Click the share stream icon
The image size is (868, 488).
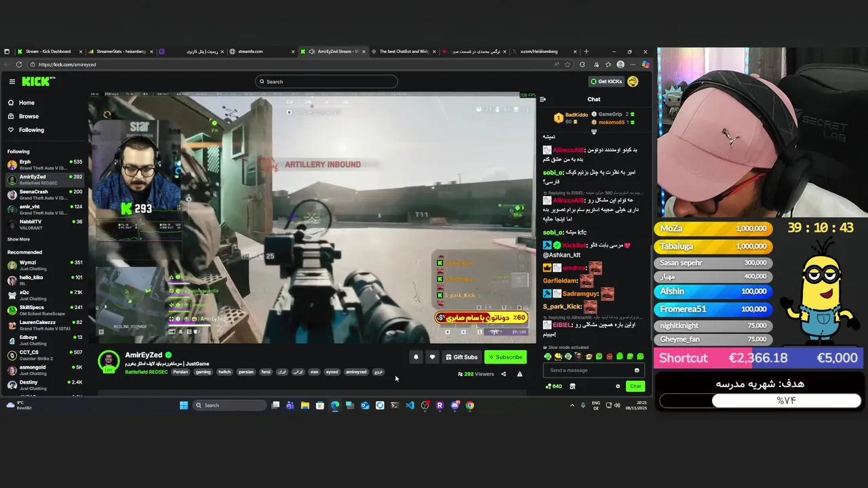point(503,374)
